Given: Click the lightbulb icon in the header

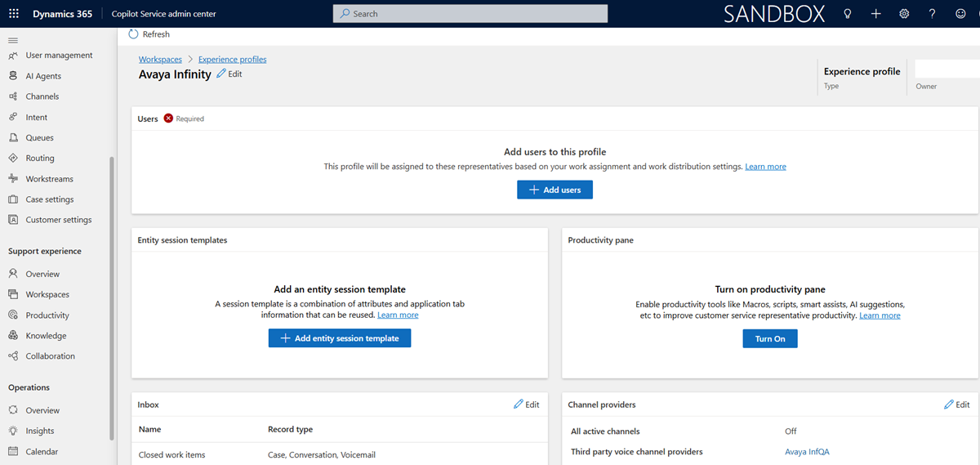Looking at the screenshot, I should tap(847, 14).
